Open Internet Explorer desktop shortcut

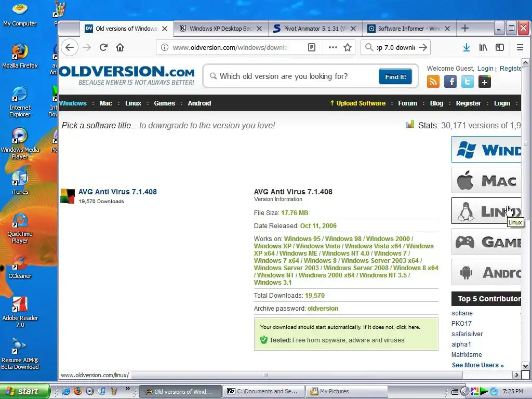pyautogui.click(x=20, y=101)
